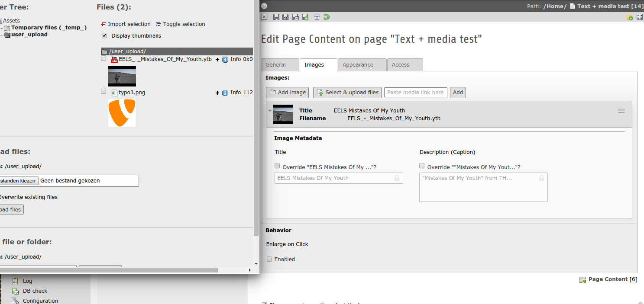Save the document with the disk icon
Image resolution: width=644 pixels, height=304 pixels.
(276, 17)
